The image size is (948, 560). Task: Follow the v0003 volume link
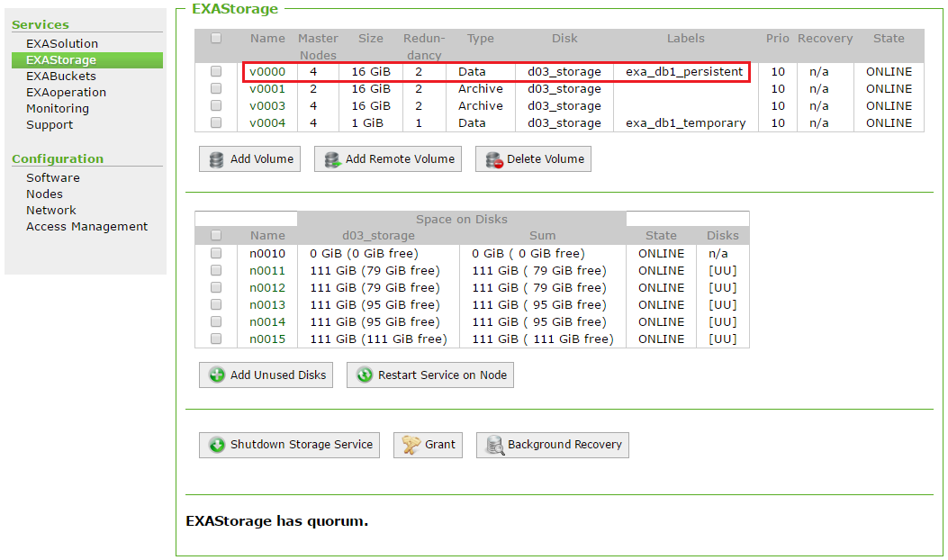[267, 106]
